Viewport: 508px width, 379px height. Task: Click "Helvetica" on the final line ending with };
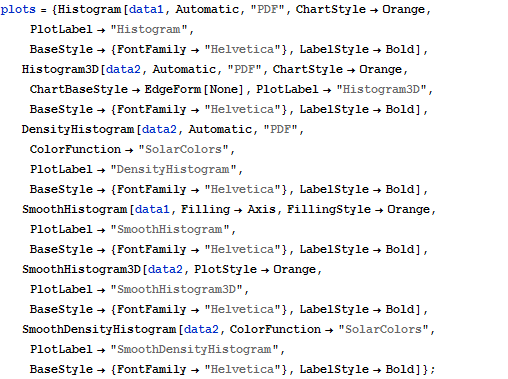coord(243,369)
